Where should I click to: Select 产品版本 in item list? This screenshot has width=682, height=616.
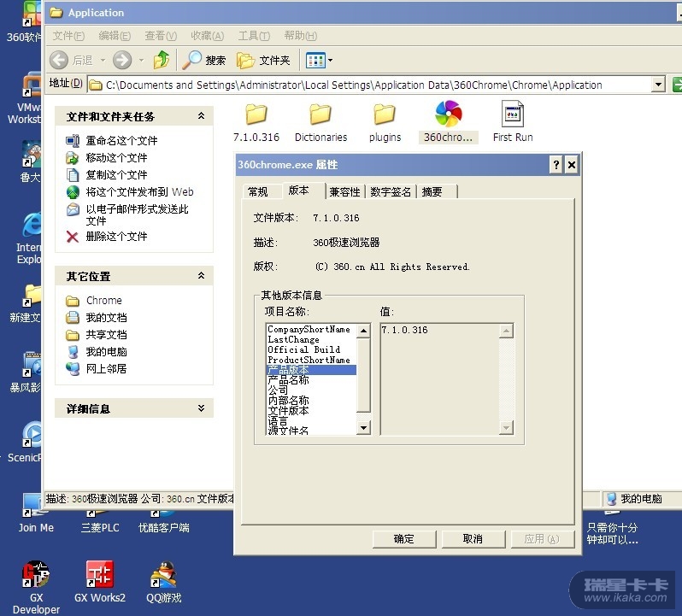click(x=311, y=370)
